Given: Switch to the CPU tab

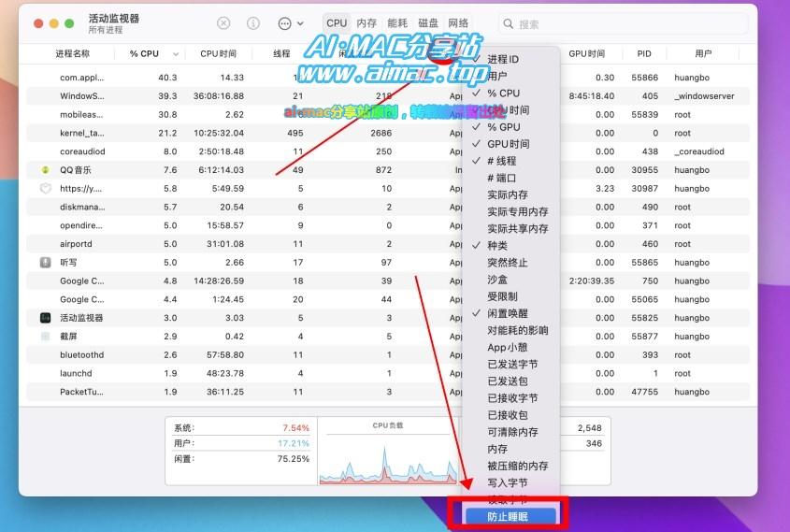Looking at the screenshot, I should 337,23.
